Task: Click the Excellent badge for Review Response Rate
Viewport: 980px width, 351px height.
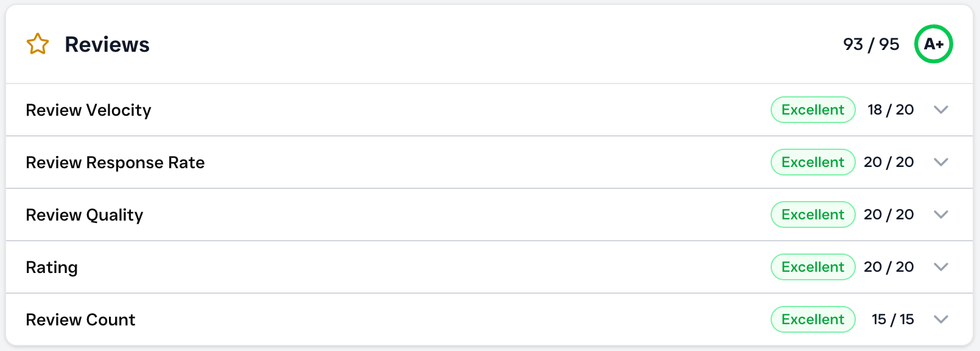Action: [813, 162]
